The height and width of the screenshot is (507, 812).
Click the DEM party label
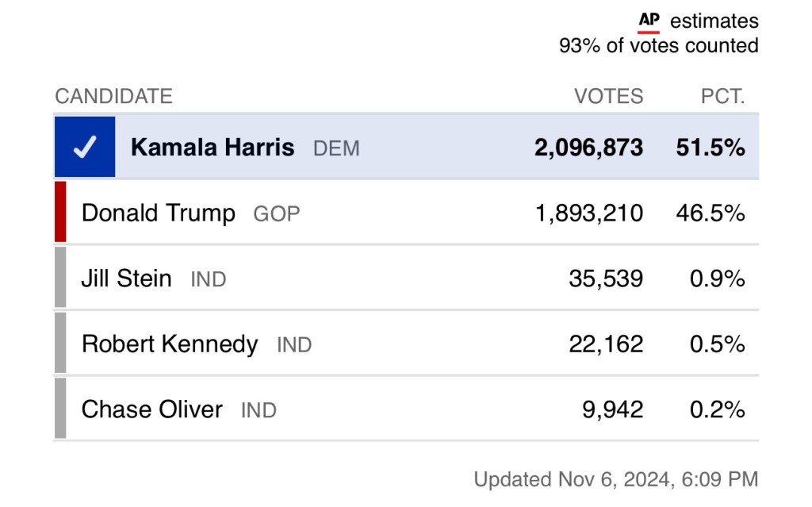point(336,148)
